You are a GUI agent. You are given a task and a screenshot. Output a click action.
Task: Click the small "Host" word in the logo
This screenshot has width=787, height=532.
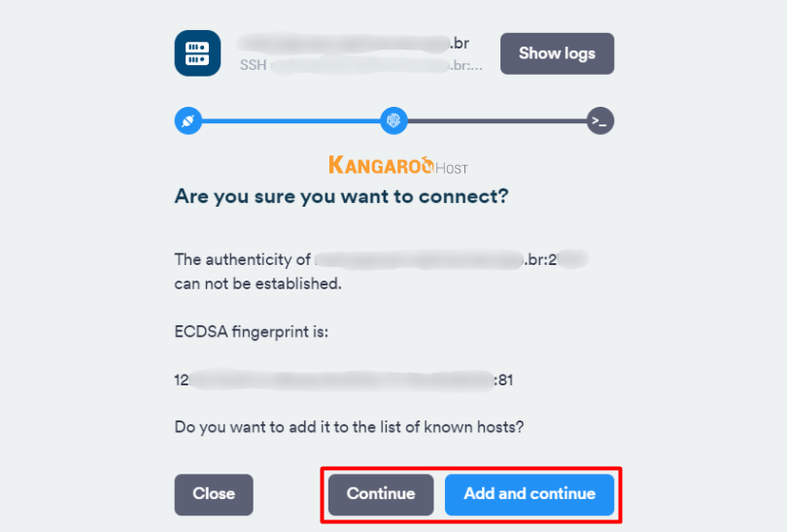click(452, 168)
